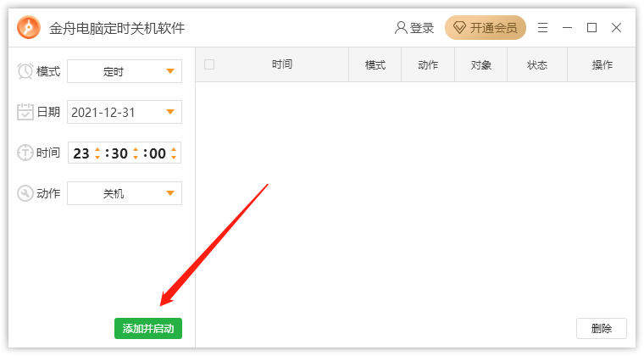Decrease the seconds value with down arrow
The width and height of the screenshot is (644, 356).
pyautogui.click(x=174, y=157)
